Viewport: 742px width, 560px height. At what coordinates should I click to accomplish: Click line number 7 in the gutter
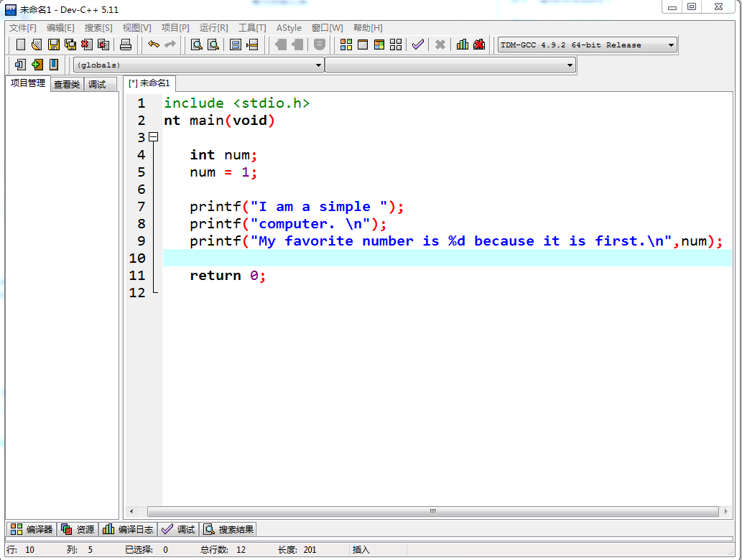[141, 207]
